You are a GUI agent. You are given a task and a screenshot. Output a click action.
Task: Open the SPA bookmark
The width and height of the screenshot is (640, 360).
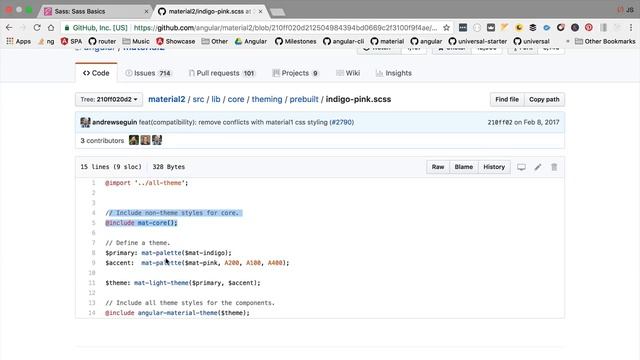click(x=71, y=41)
